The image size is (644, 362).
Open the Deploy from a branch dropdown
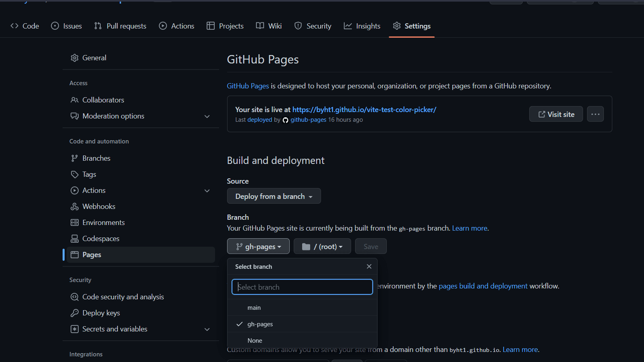tap(274, 196)
